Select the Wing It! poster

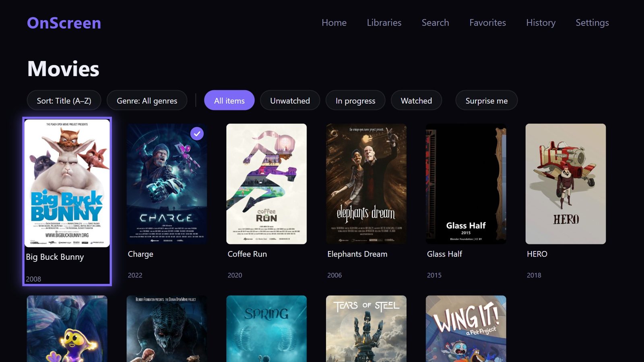point(466,329)
